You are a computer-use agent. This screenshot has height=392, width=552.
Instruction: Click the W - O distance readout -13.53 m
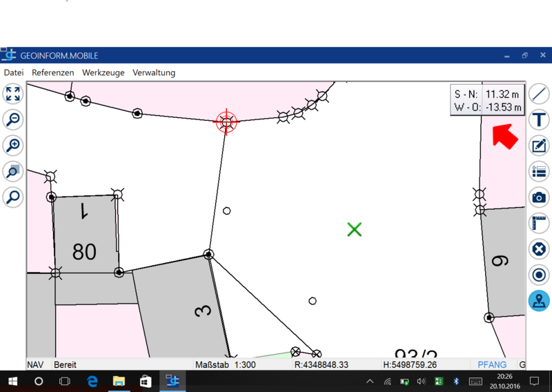coord(504,107)
